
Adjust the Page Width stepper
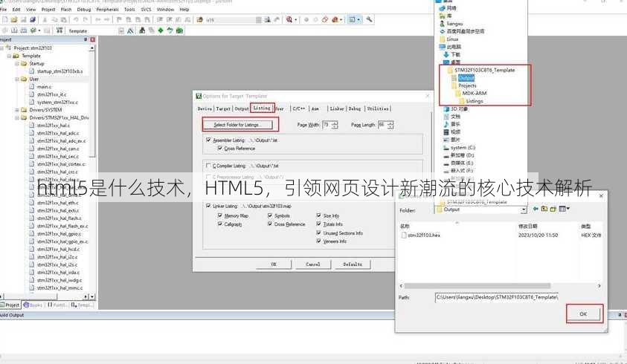[x=335, y=125]
